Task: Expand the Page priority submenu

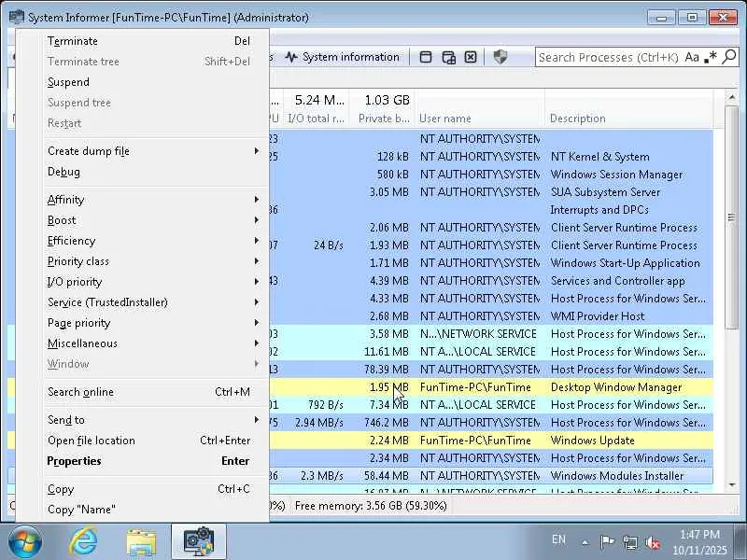Action: click(x=149, y=322)
